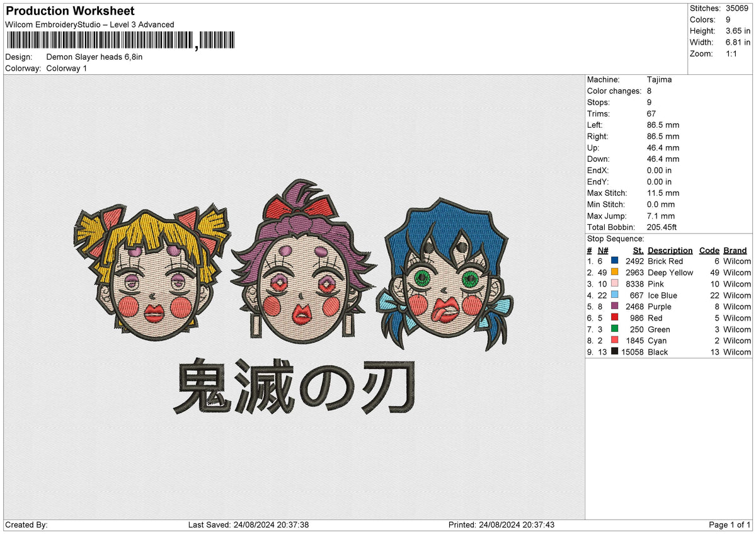756x534 pixels.
Task: Click the Max Jump value 7.1 mm
Action: click(x=661, y=216)
